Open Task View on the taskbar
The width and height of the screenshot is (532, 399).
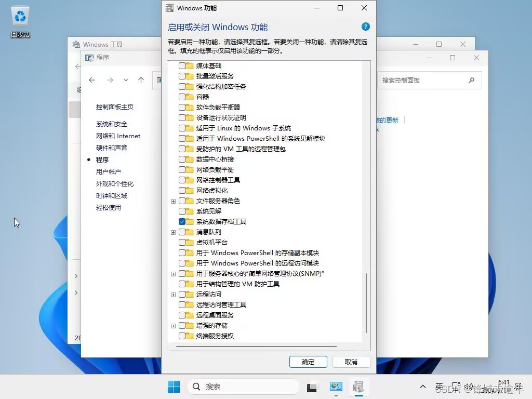312,387
